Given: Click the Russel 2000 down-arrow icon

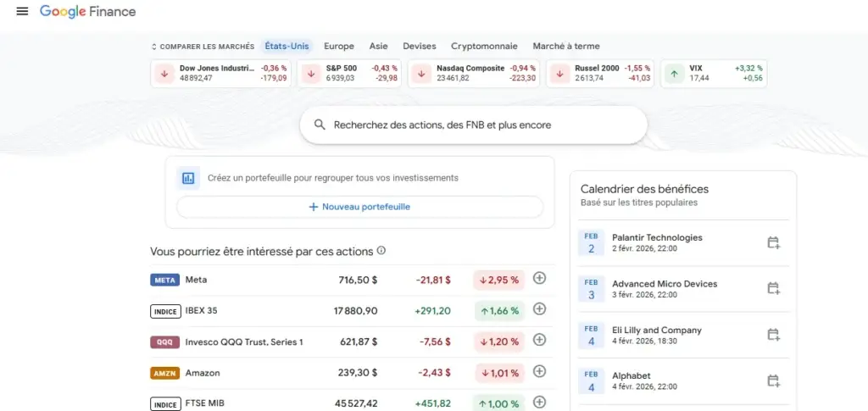Looking at the screenshot, I should (x=559, y=74).
